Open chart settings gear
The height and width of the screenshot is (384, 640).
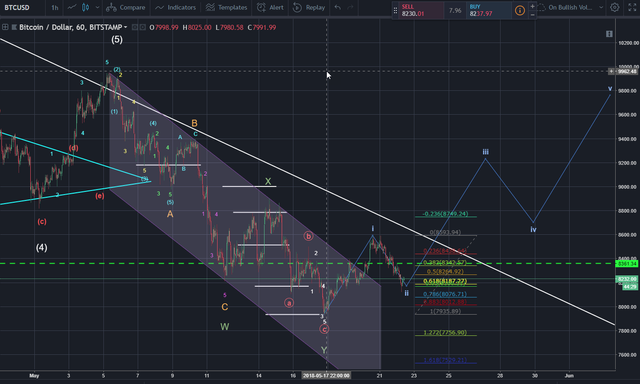click(615, 7)
